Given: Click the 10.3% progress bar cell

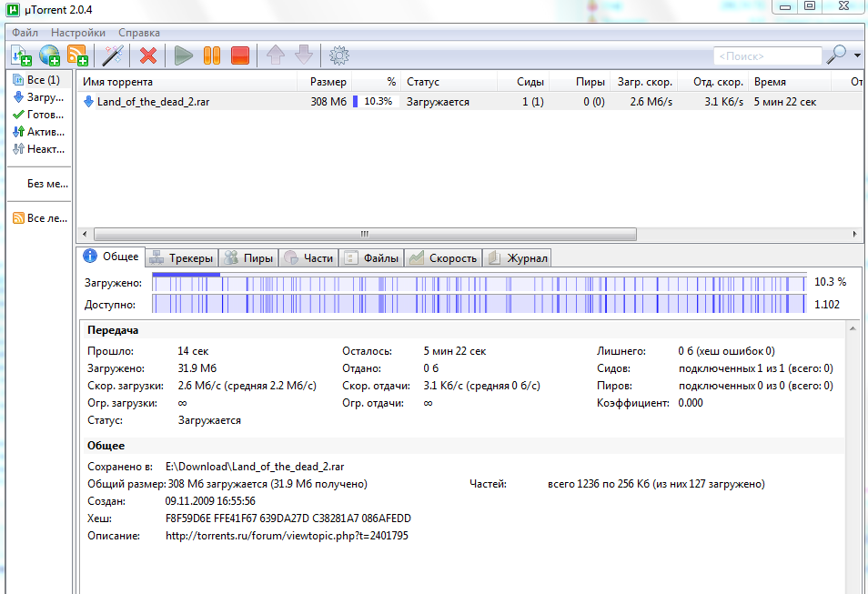Looking at the screenshot, I should (376, 101).
